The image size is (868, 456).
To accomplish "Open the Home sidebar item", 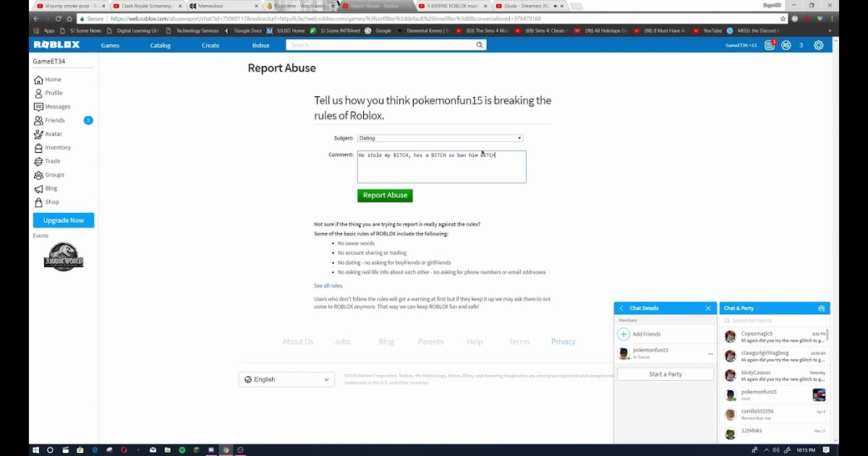I will [48, 80].
